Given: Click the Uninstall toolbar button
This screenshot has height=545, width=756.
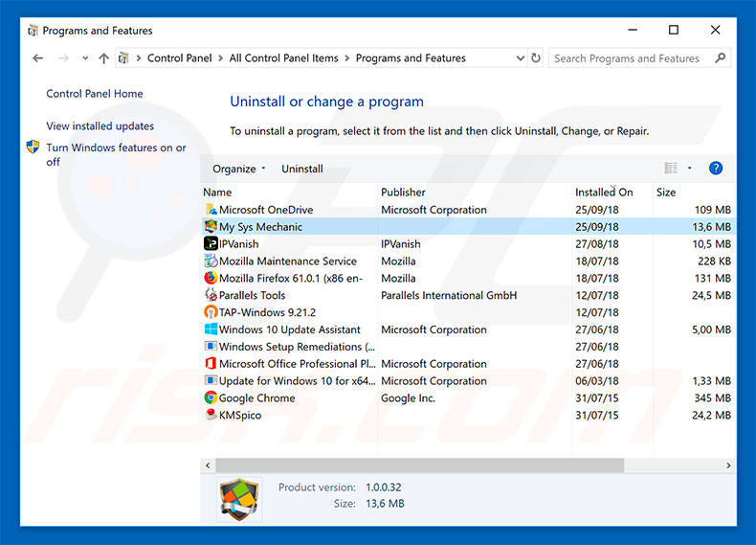Looking at the screenshot, I should coord(302,169).
